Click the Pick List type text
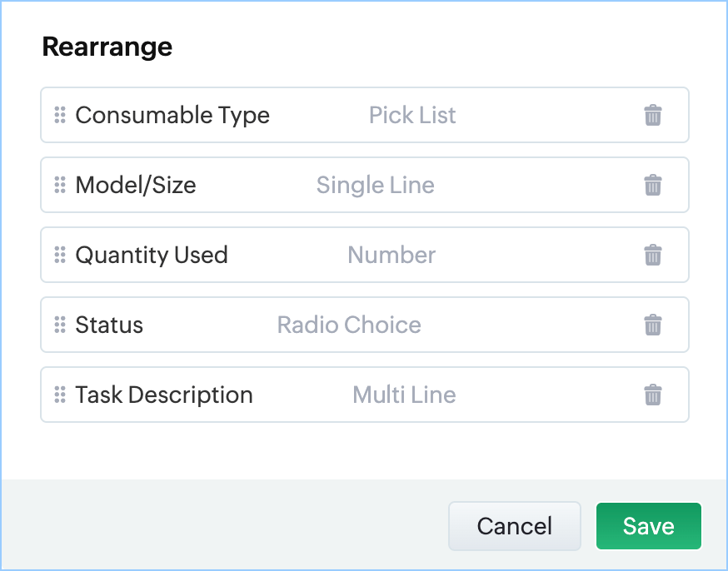 412,115
